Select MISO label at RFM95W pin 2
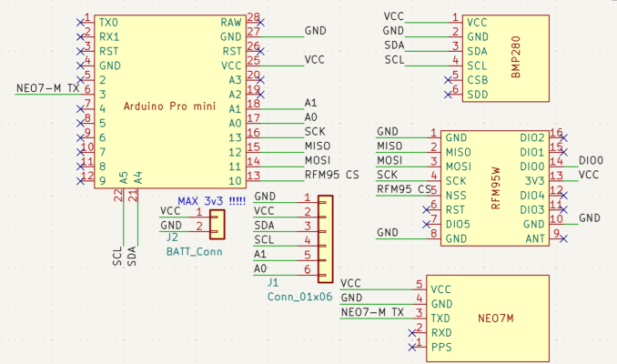The height and width of the screenshot is (364, 617). (390, 146)
